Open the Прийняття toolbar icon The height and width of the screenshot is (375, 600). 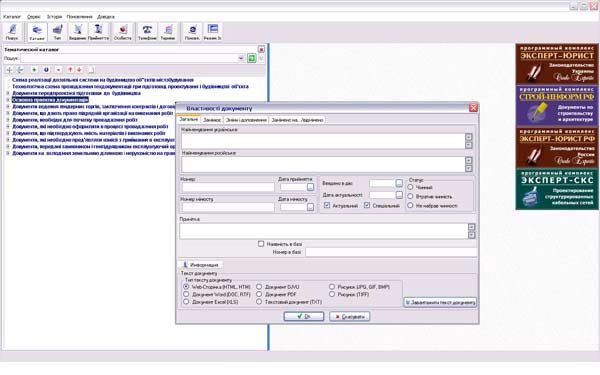point(98,32)
